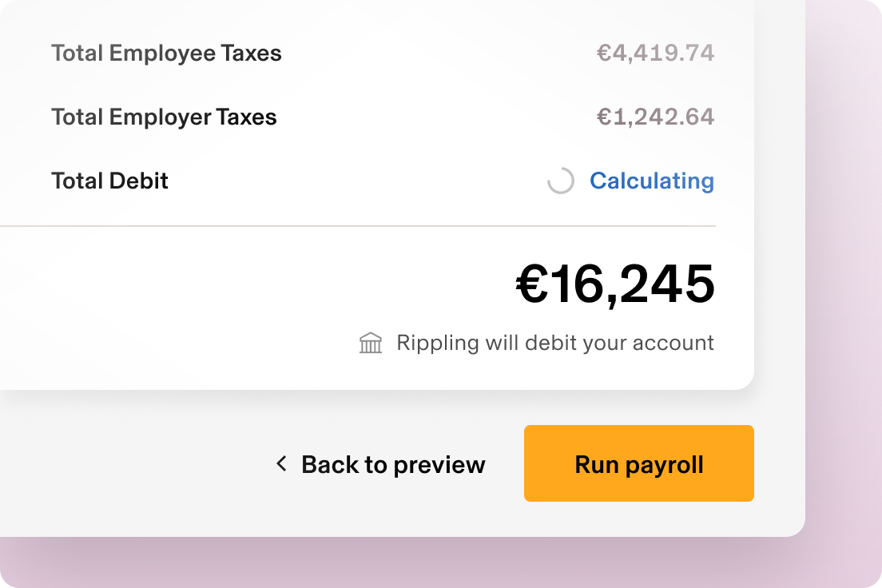This screenshot has height=588, width=882.
Task: Click the horizontal divider below Total Debit
Action: [x=360, y=226]
